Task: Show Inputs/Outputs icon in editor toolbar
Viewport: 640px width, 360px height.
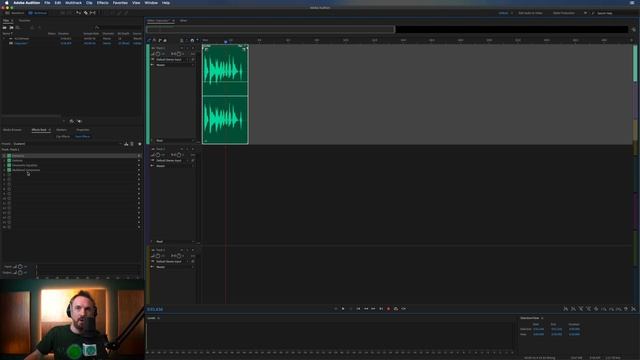Action: [149, 40]
